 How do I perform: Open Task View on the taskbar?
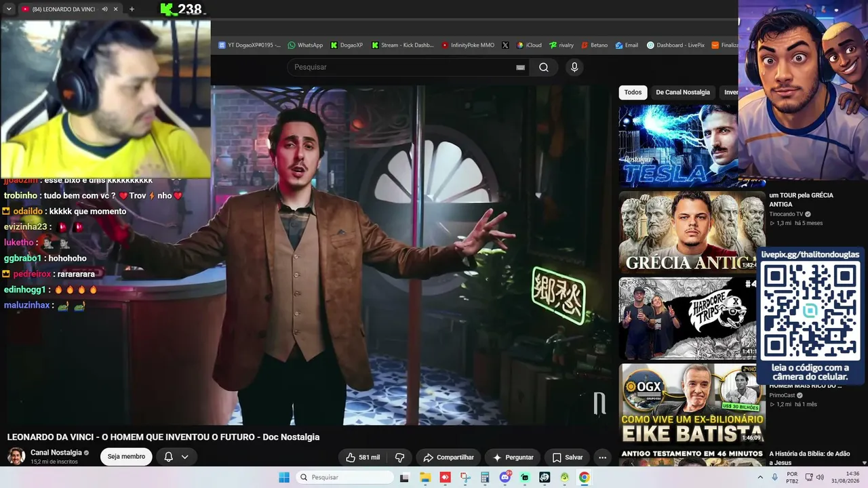coord(405,477)
